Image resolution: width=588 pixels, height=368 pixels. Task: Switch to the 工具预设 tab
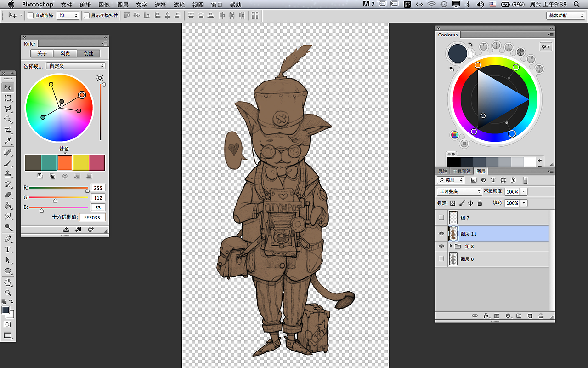click(x=461, y=171)
